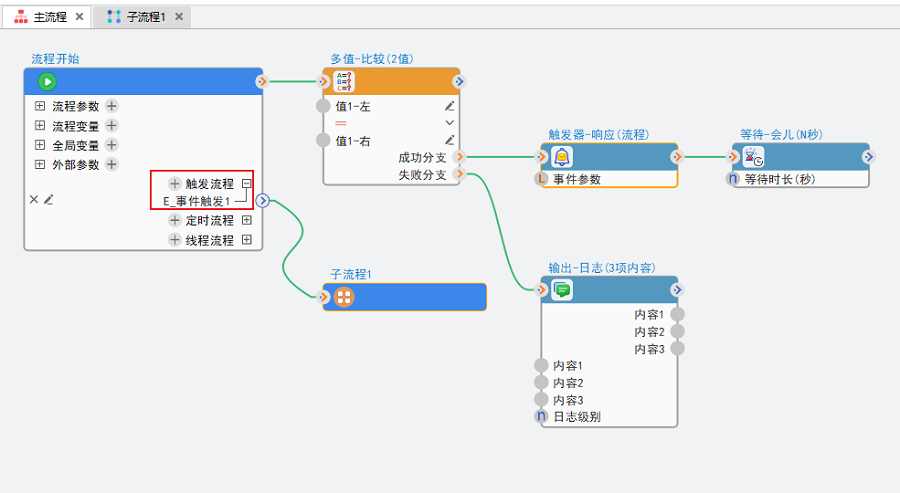This screenshot has height=493, width=900.
Task: Click the green chat icon on 输出-日志 node
Action: (x=562, y=290)
